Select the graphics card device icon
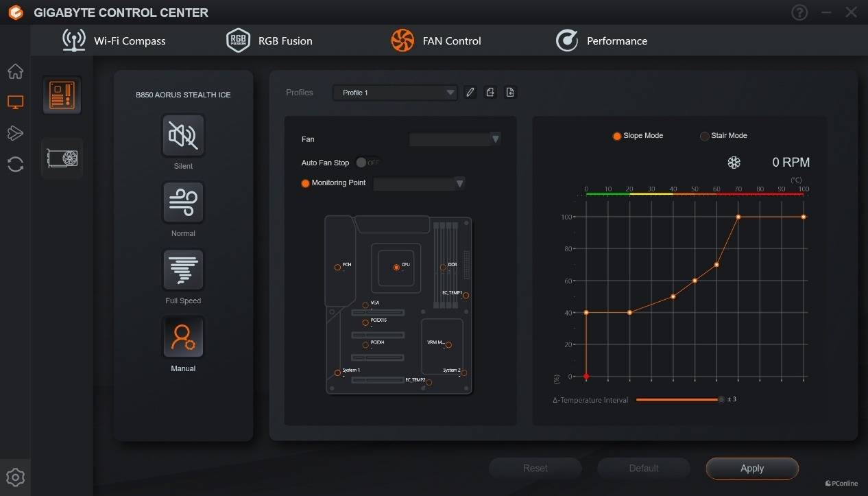This screenshot has height=496, width=868. [x=62, y=158]
